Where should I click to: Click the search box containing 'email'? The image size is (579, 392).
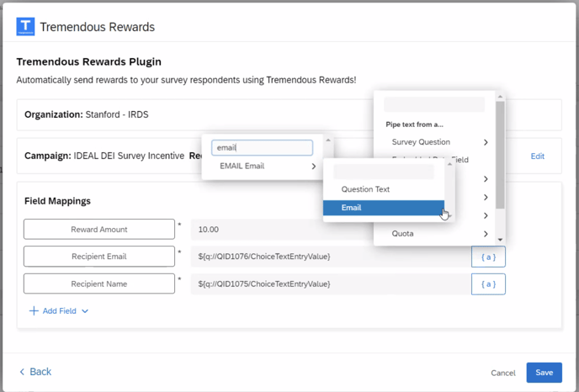click(263, 148)
